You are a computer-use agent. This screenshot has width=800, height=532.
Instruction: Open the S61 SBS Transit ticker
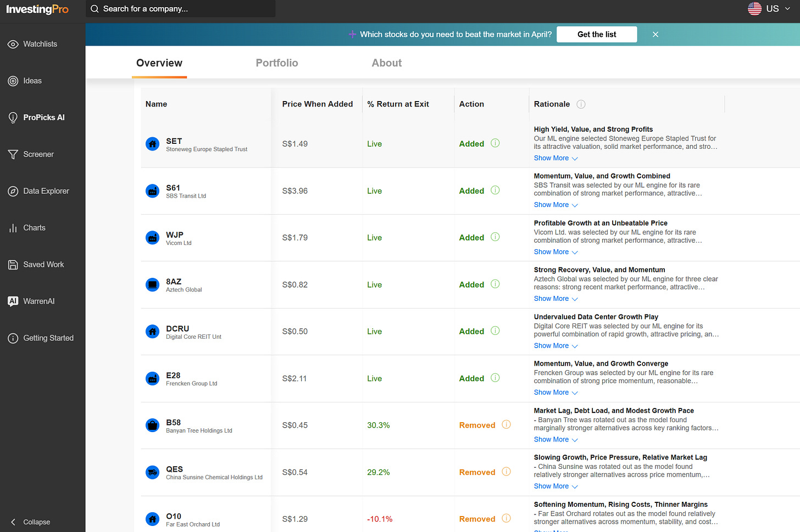(173, 188)
